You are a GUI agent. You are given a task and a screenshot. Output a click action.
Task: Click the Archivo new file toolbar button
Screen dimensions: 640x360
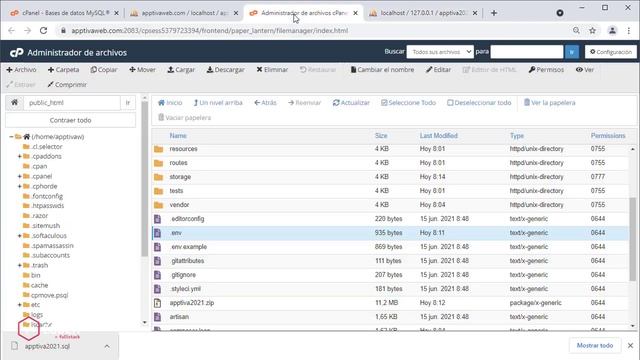[x=21, y=70]
